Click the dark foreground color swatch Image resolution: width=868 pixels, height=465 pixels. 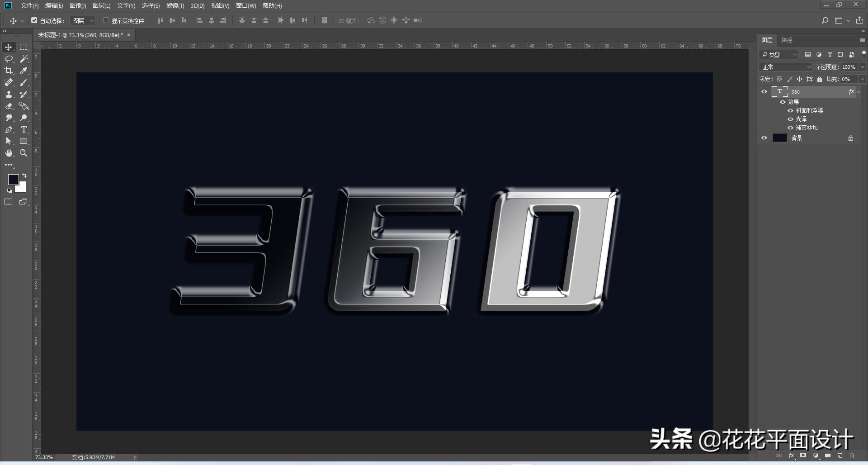[14, 180]
